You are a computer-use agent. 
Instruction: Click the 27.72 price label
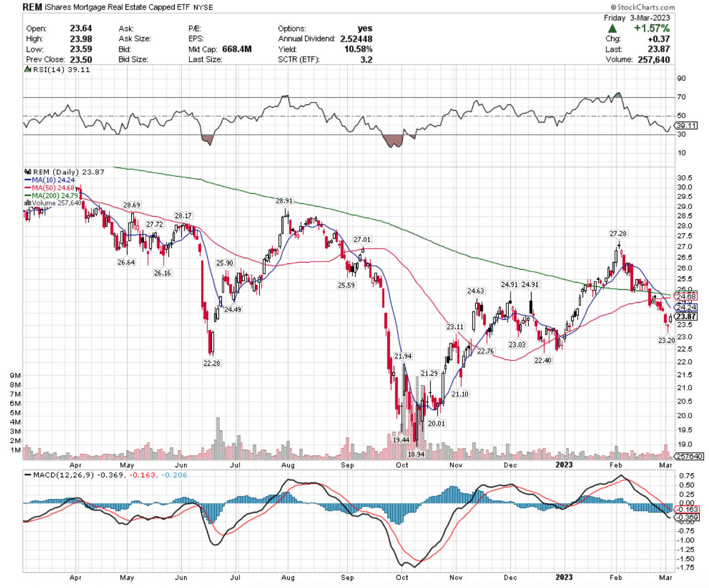[x=155, y=224]
